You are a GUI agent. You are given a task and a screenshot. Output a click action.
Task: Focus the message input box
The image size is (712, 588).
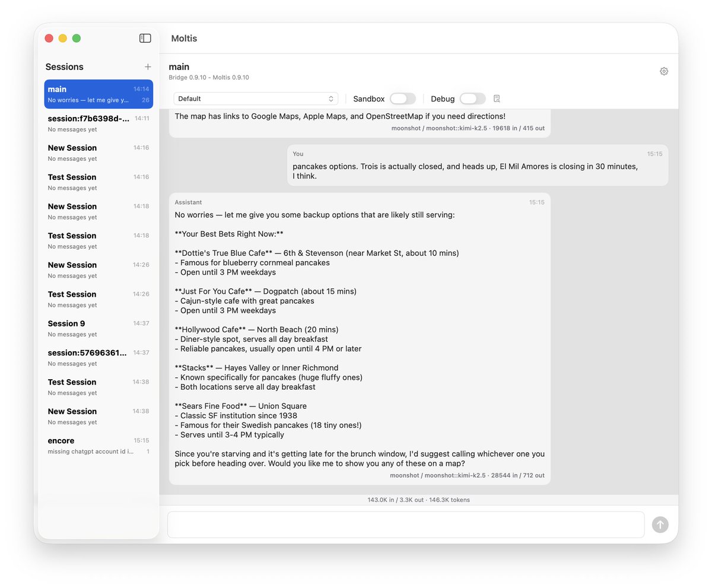point(406,525)
